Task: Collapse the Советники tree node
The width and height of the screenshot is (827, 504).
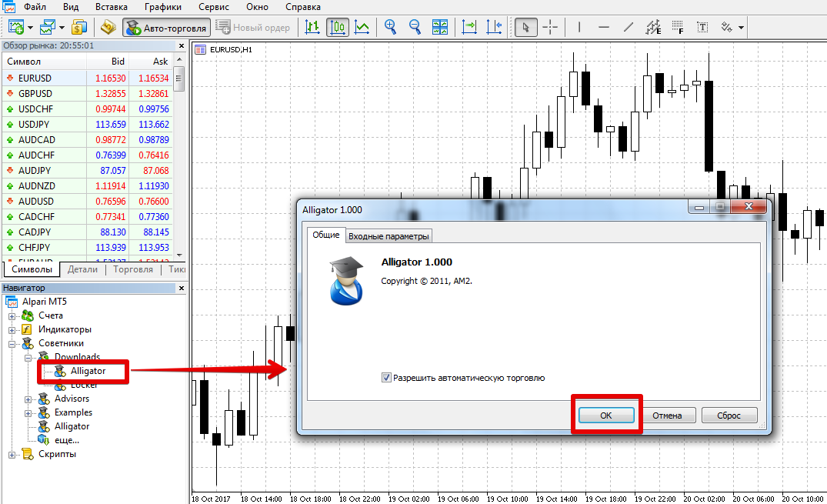Action: [12, 343]
